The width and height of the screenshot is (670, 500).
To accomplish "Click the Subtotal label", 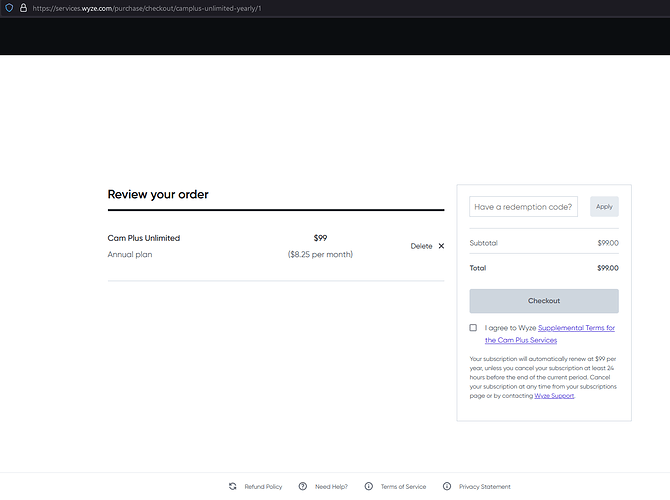I will click(484, 243).
